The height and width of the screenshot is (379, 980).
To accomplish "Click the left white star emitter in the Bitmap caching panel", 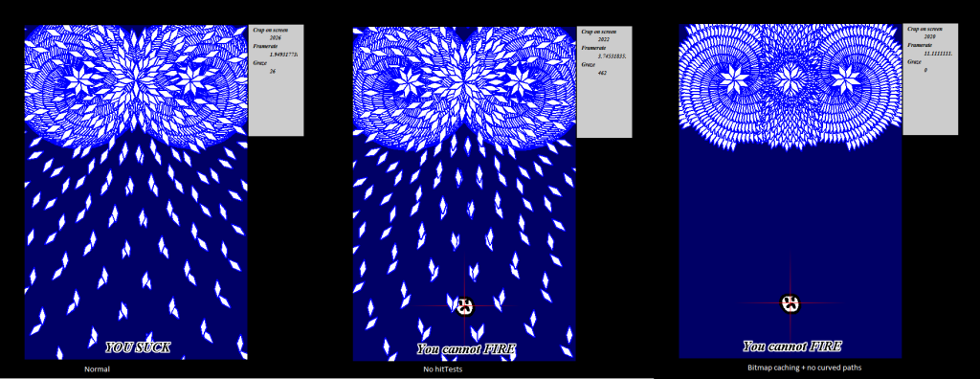I will point(733,79).
